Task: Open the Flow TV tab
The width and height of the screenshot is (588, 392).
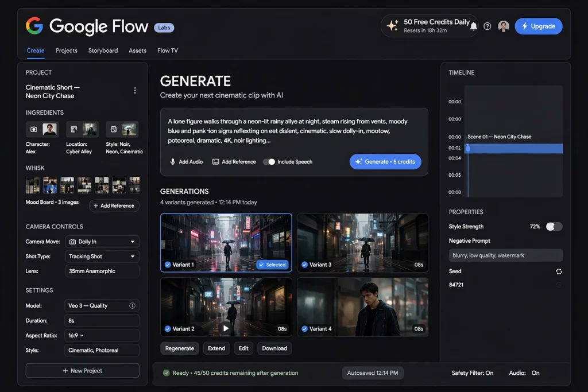Action: pos(168,51)
